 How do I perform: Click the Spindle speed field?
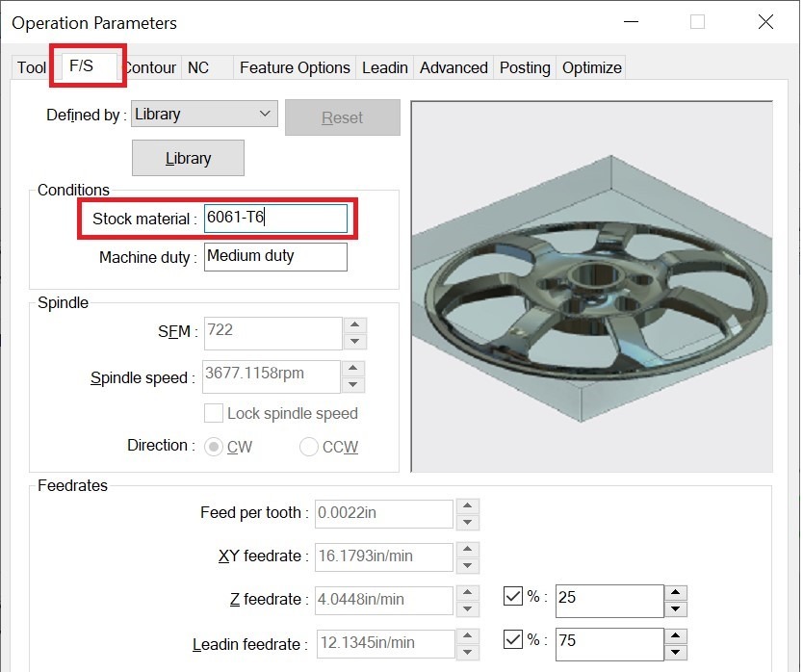click(x=271, y=376)
